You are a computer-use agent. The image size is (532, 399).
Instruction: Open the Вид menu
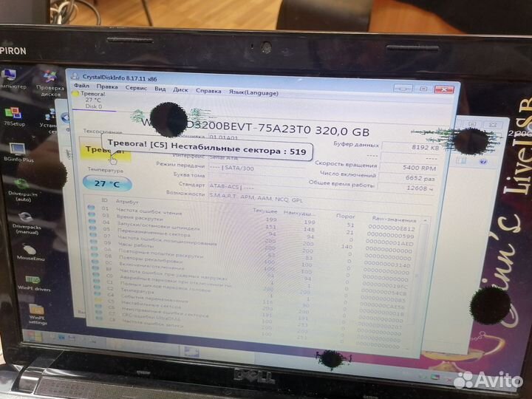pyautogui.click(x=160, y=89)
